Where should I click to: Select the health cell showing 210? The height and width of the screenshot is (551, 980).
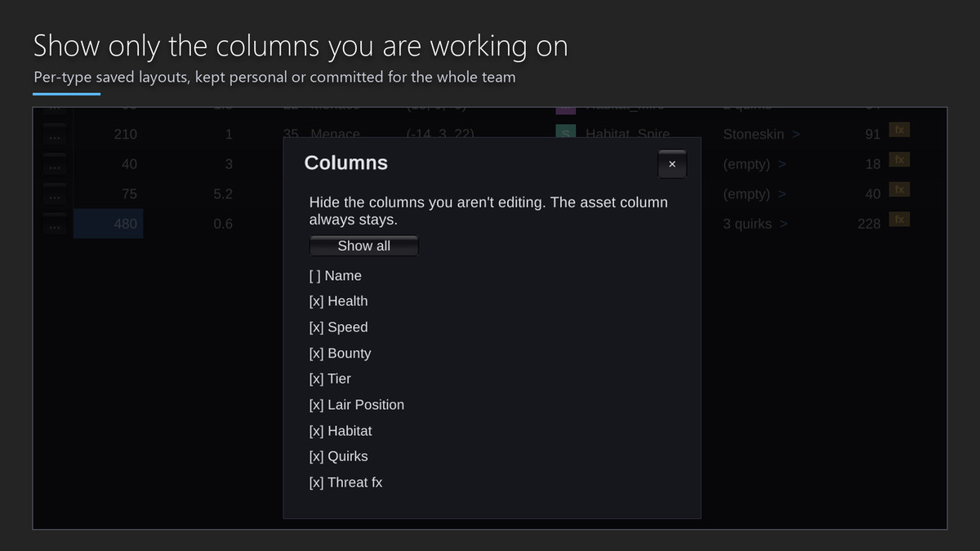tap(108, 135)
